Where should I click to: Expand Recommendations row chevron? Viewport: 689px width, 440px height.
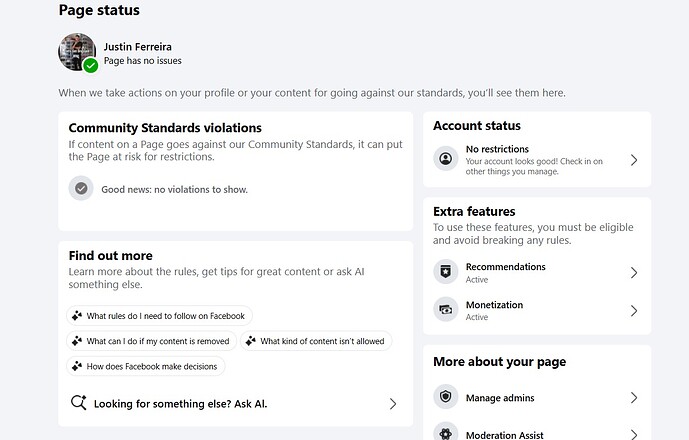tap(634, 273)
